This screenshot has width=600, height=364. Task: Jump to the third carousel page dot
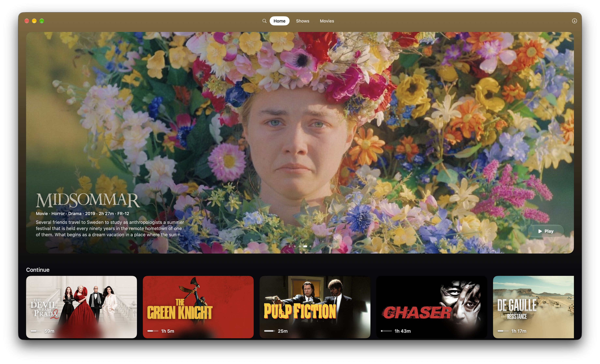pos(300,246)
